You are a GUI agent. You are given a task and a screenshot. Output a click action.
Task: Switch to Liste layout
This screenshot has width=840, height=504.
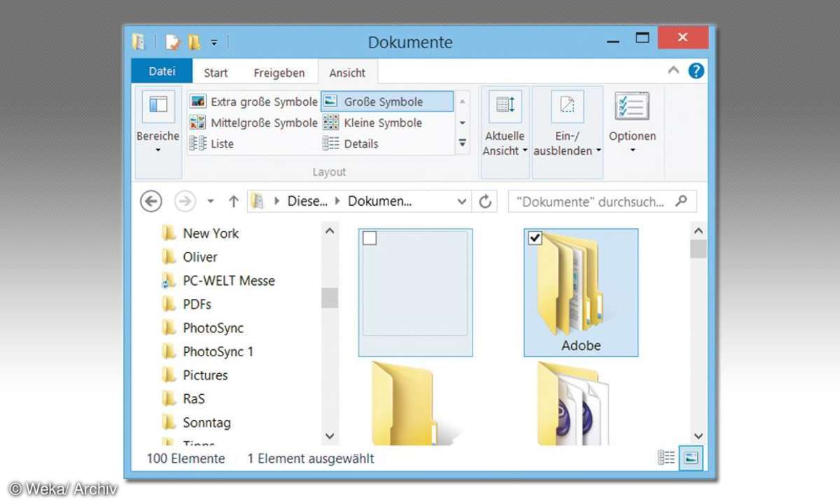212,143
